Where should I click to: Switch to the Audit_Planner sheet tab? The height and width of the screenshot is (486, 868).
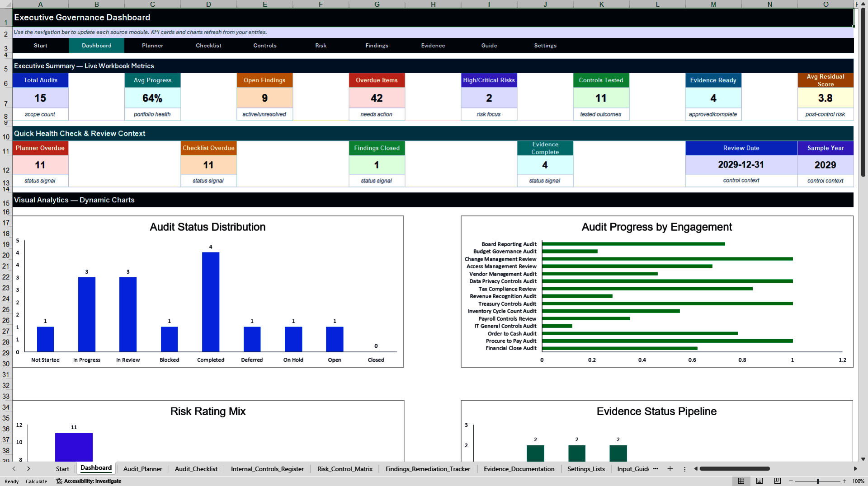[142, 469]
